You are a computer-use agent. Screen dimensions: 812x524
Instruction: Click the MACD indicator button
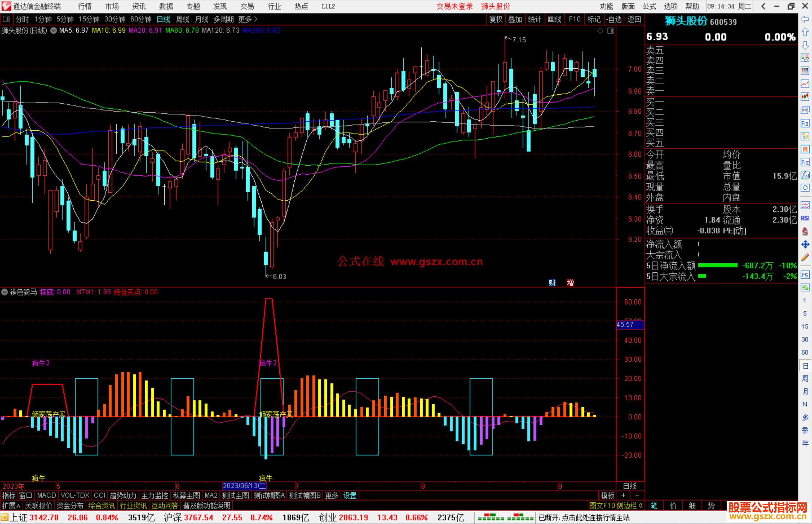47,495
